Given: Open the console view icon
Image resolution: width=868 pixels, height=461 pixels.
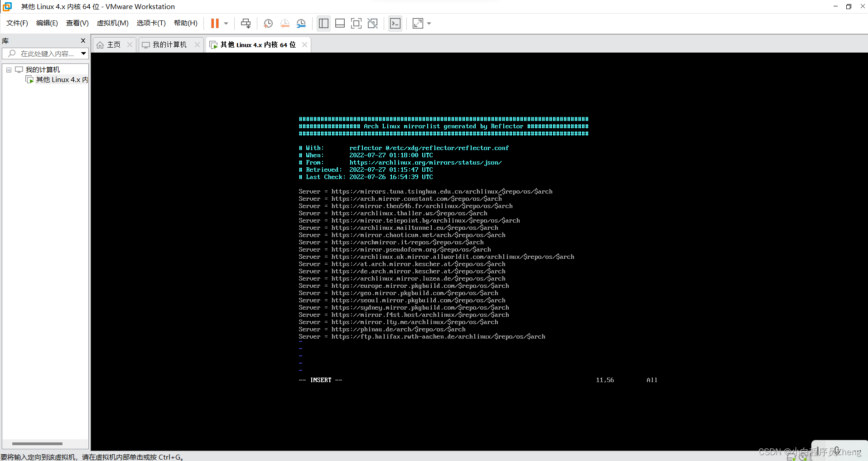Looking at the screenshot, I should click(395, 23).
